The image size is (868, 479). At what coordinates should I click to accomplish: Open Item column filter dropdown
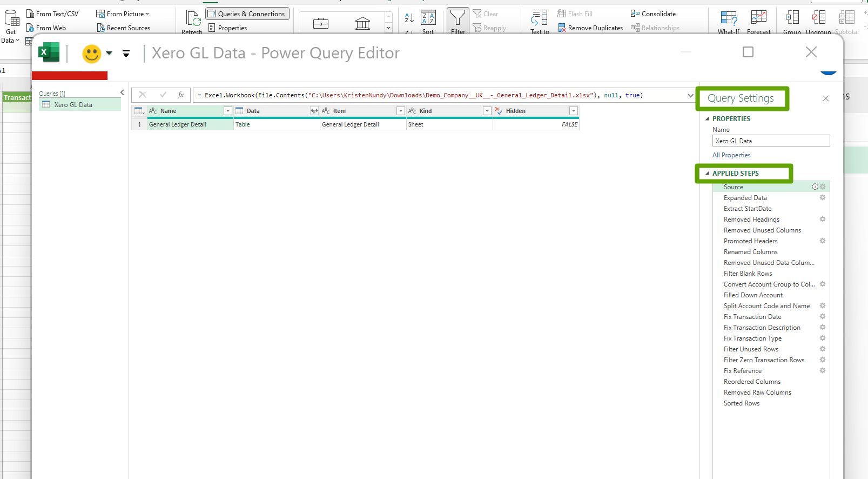coord(400,111)
